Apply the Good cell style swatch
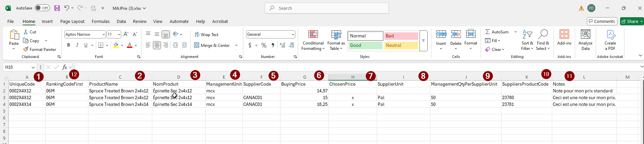644x144 pixels. click(365, 45)
